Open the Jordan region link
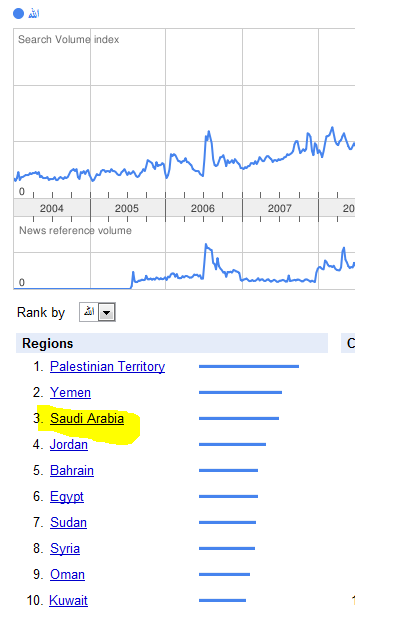This screenshot has width=414, height=619. coord(69,445)
